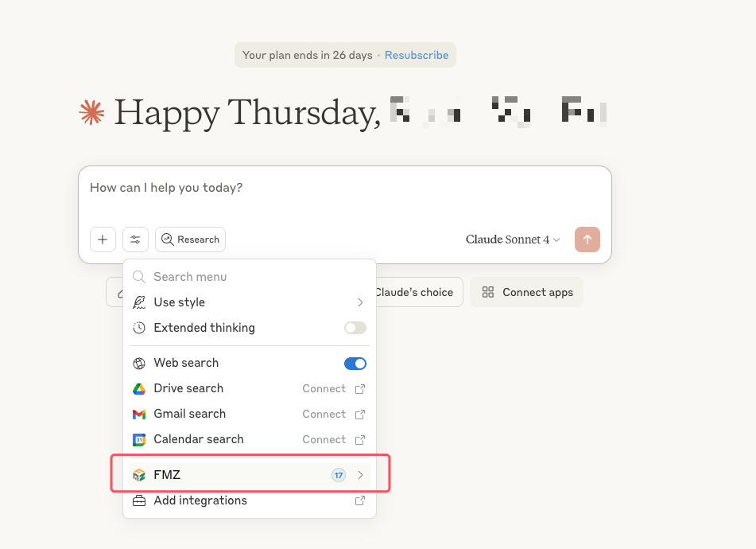Turn off the Web search toggle
The image size is (756, 549).
point(355,363)
